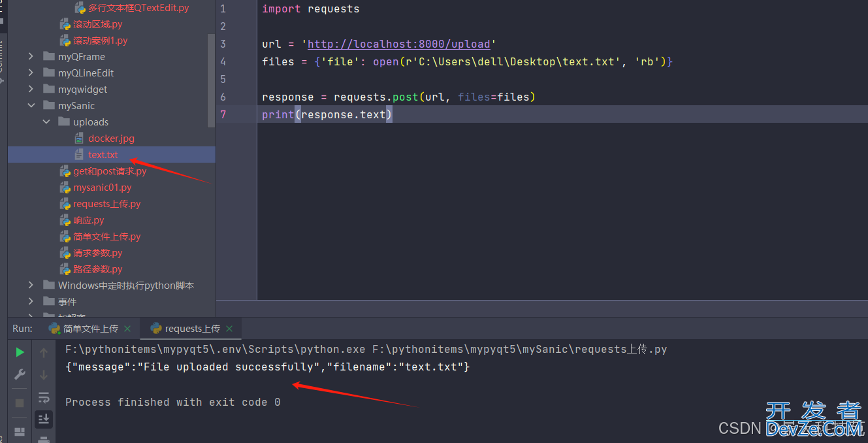Select the uploads folder name
The image size is (868, 443).
91,122
